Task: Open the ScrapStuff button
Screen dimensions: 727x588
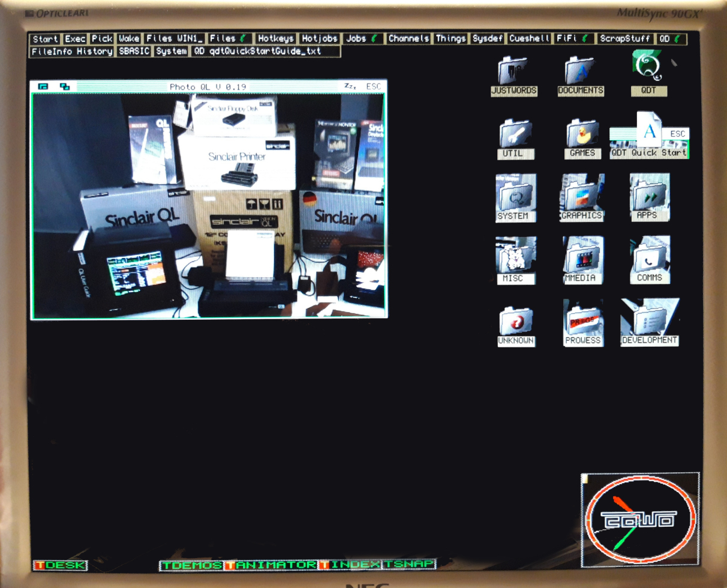Action: click(x=625, y=38)
